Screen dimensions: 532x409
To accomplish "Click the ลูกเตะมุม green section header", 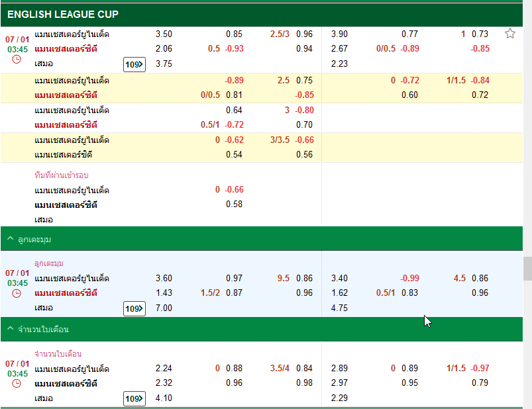I will tap(262, 239).
